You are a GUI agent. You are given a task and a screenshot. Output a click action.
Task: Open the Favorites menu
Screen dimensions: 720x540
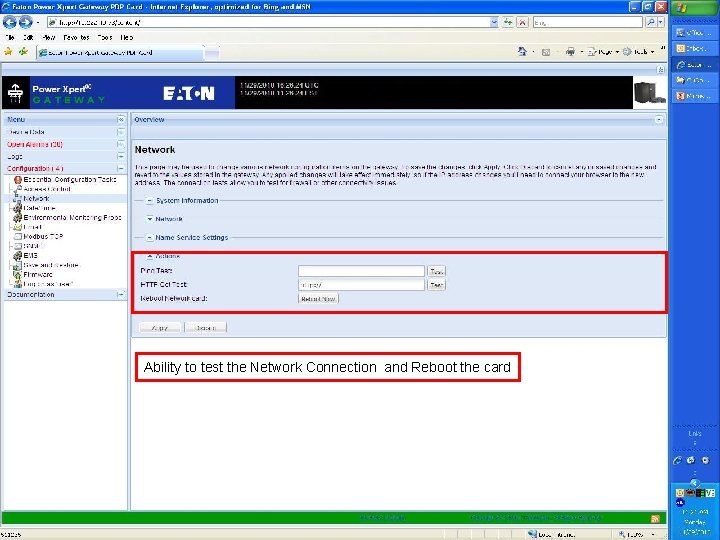76,37
